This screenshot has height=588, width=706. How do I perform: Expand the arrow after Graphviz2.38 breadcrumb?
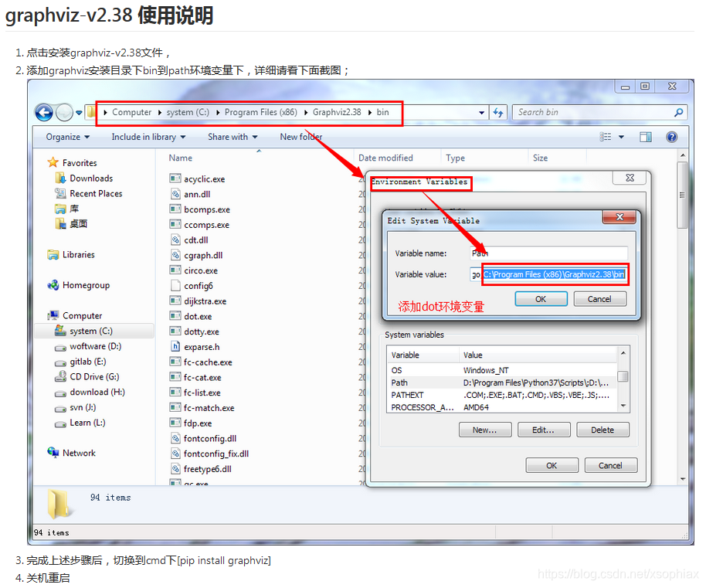click(370, 113)
